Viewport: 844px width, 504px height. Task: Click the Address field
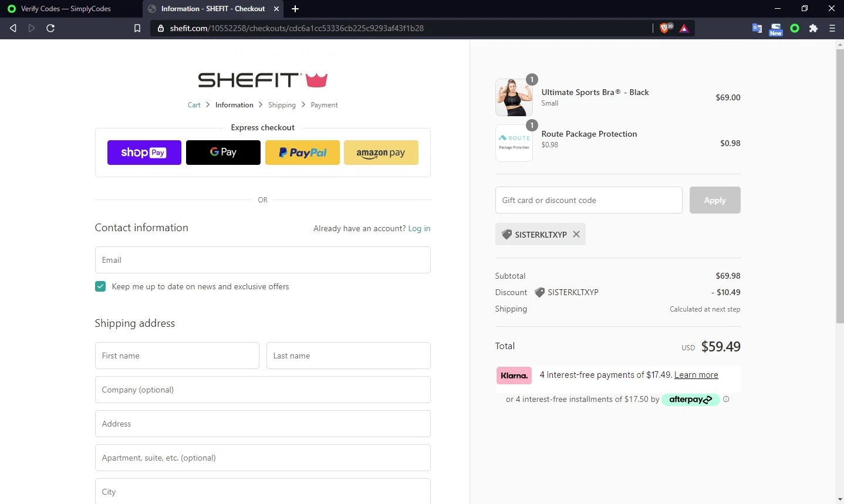pyautogui.click(x=262, y=424)
